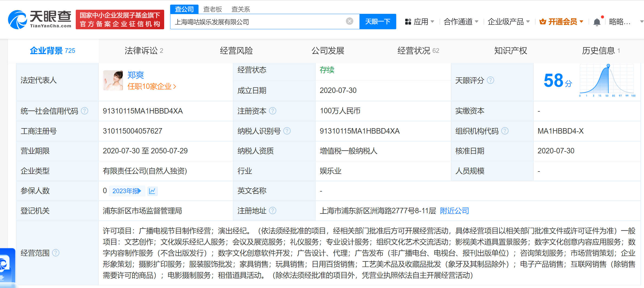This screenshot has width=644, height=288.
Task: Show help for 天眼评分
Action: (x=490, y=80)
